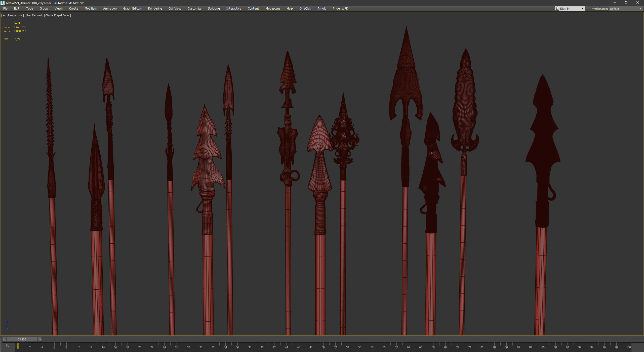Click the 3ds Max application icon in title bar
644x352 pixels.
pos(3,3)
